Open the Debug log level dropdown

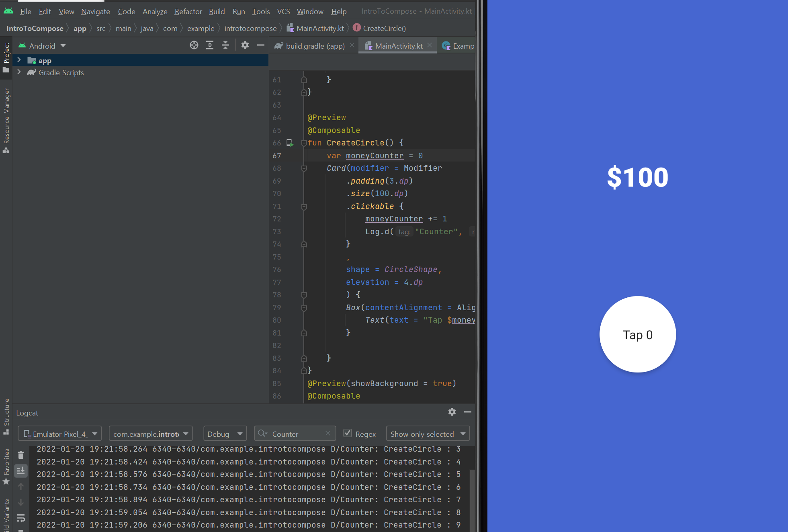225,434
